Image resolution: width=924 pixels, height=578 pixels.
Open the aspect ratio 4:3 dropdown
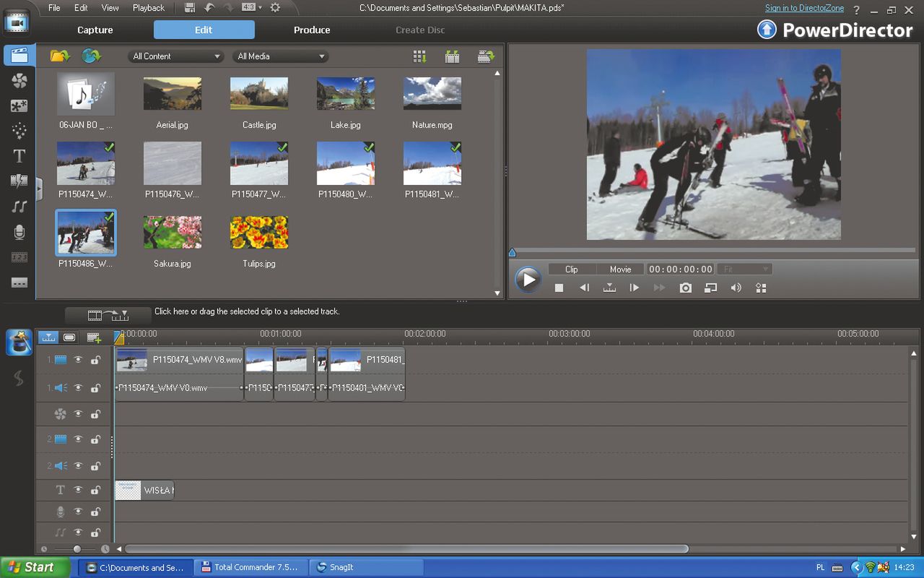[250, 8]
